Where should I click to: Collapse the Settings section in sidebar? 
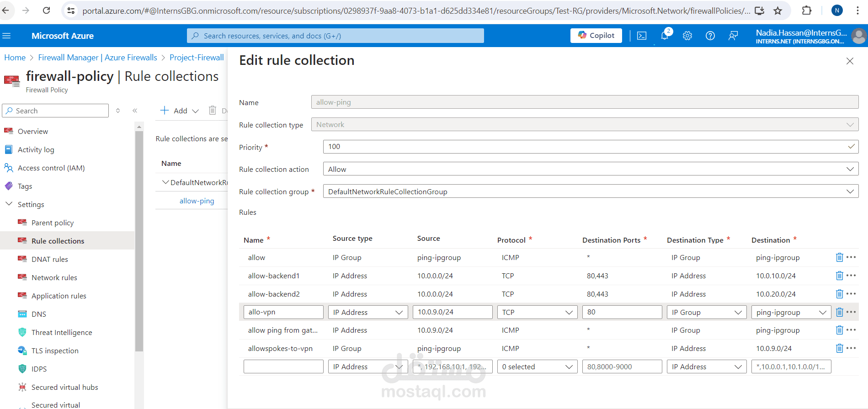pyautogui.click(x=9, y=204)
